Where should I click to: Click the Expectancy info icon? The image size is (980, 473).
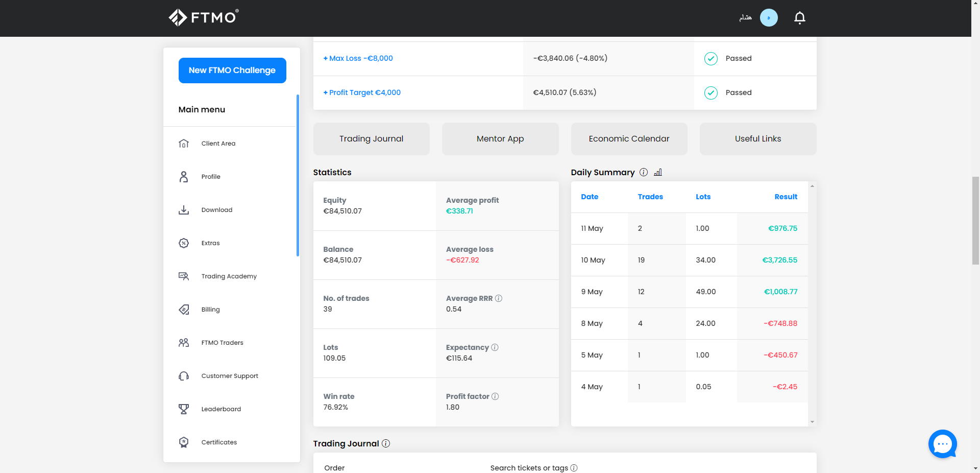(x=495, y=347)
